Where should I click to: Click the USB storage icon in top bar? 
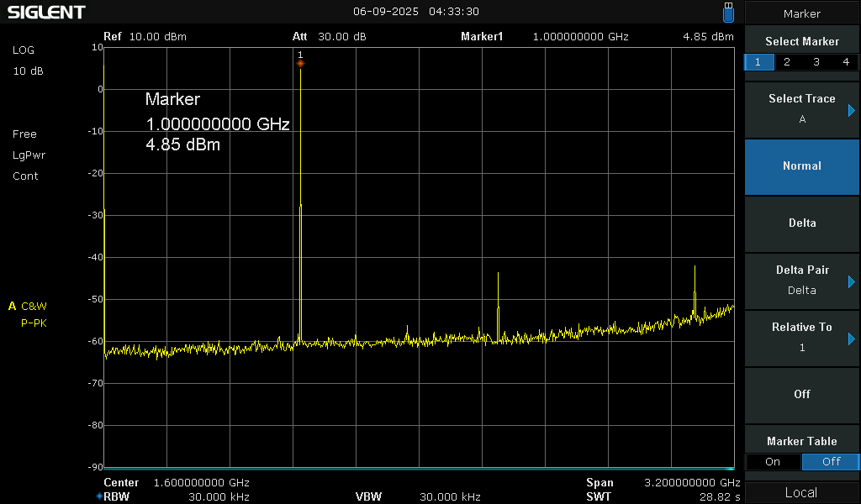(x=728, y=13)
